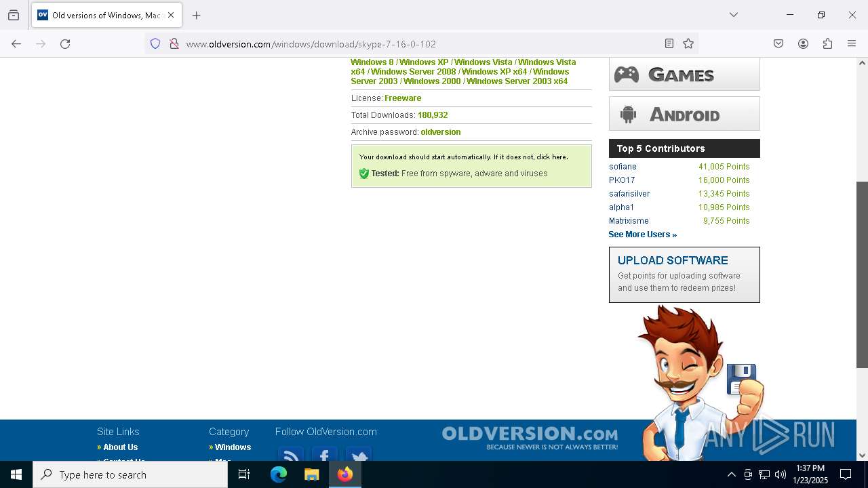Open a new browser tab
This screenshot has width=868, height=488.
click(197, 15)
